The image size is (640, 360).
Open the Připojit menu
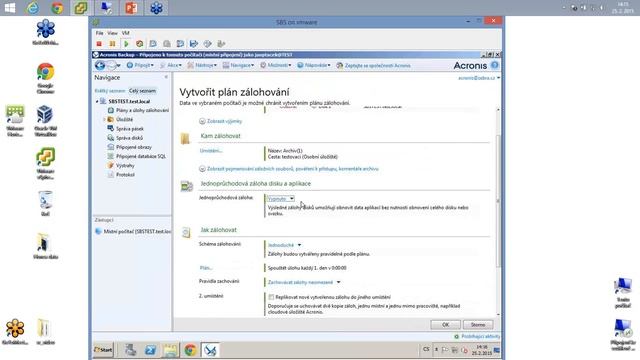tap(140, 65)
